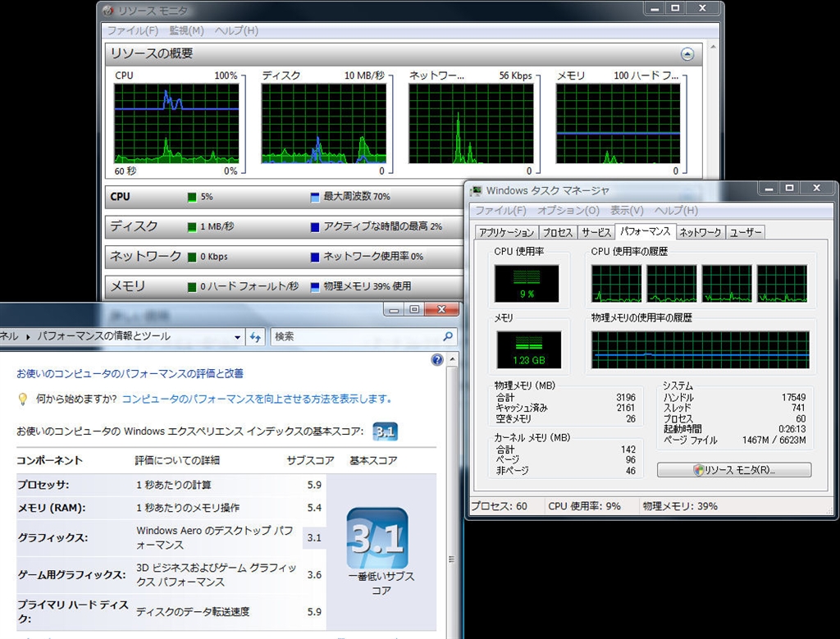
Task: Click the green CPU 5% legend square
Action: [192, 197]
